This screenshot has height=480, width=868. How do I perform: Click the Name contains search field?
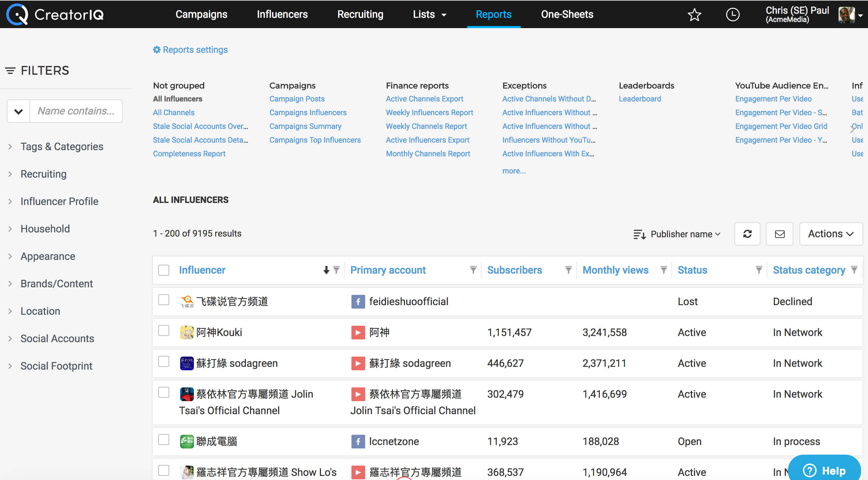pyautogui.click(x=76, y=111)
